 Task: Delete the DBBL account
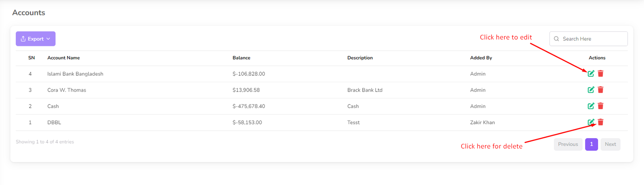601,122
